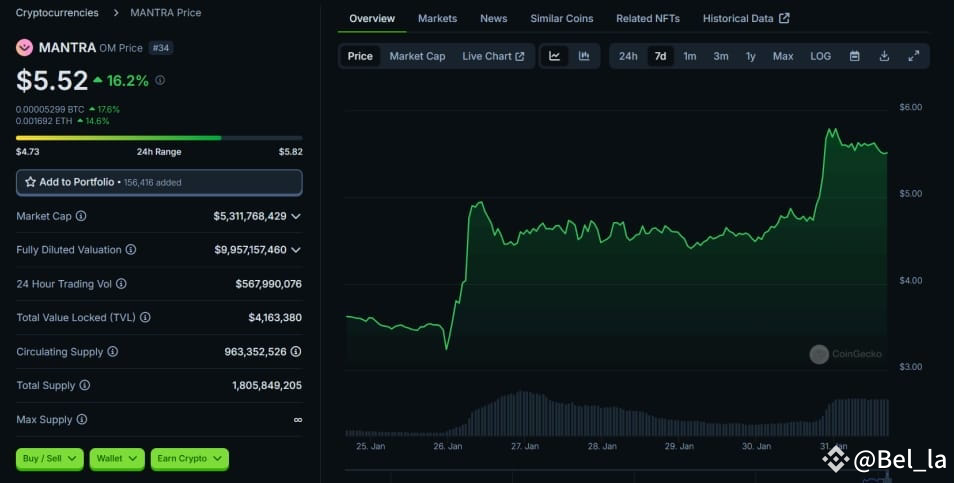Switch chart range to 1m
This screenshot has height=483, width=955.
coord(689,56)
